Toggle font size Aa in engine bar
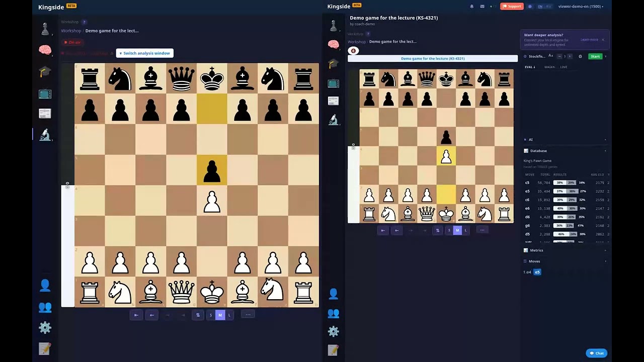Screen dimensions: 644x362 point(550,56)
